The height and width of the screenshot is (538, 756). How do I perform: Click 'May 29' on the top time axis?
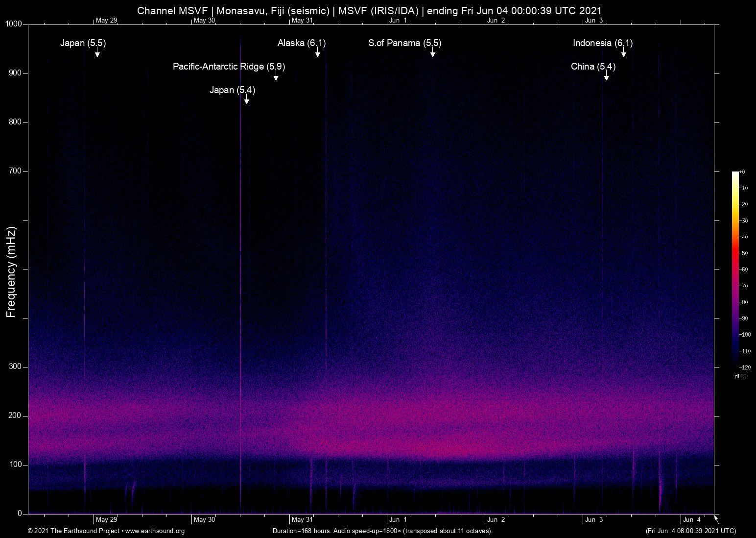(x=107, y=20)
